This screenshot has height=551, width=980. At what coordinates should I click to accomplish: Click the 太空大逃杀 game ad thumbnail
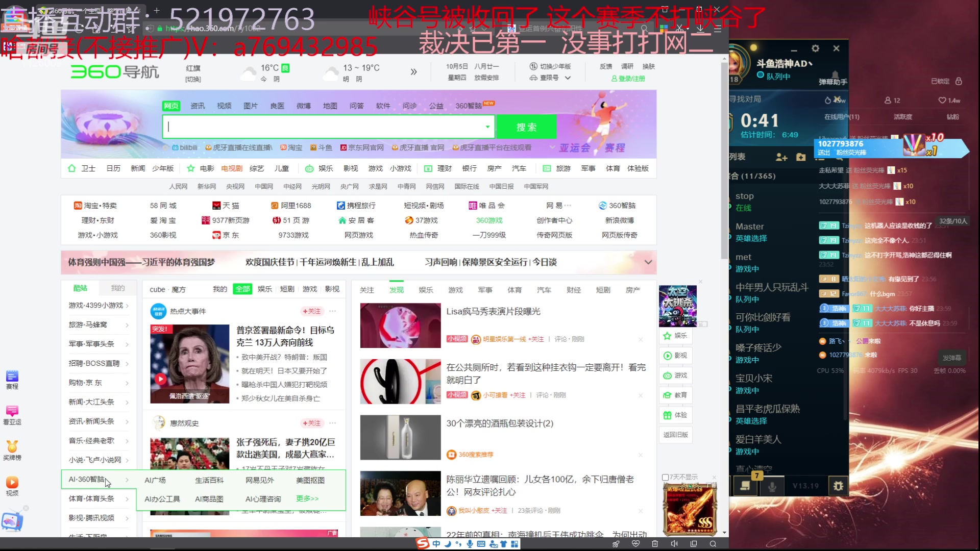[x=677, y=306]
